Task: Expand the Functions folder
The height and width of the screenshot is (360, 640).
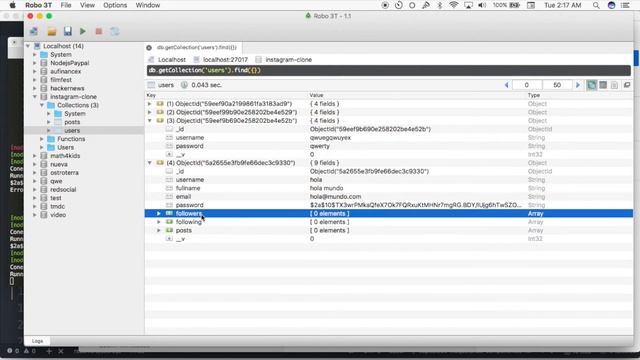Action: [42, 139]
